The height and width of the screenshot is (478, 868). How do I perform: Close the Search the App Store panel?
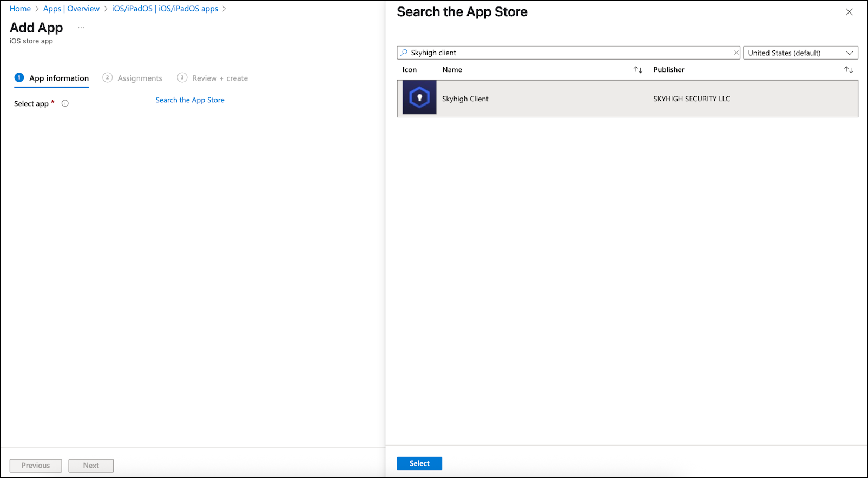click(849, 12)
